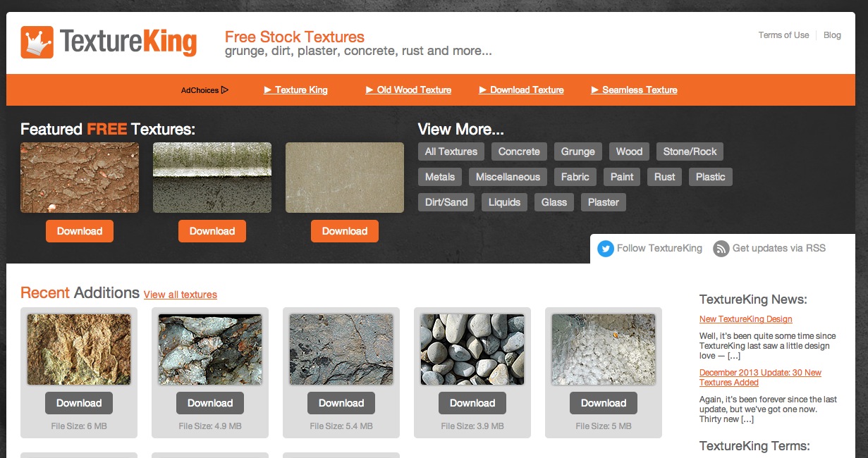Click Get updates via RSS link
Viewport: 868px width, 458px height.
[x=779, y=248]
